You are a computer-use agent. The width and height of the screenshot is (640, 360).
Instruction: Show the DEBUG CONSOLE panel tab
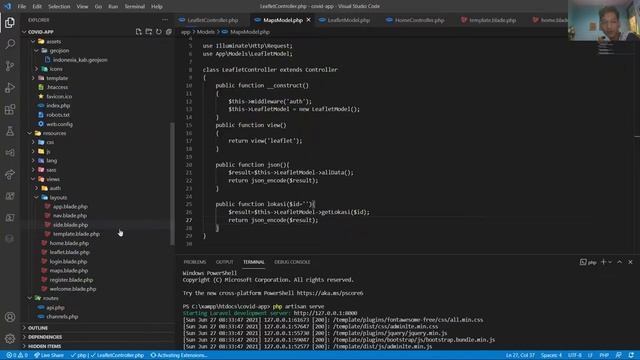[x=292, y=262]
